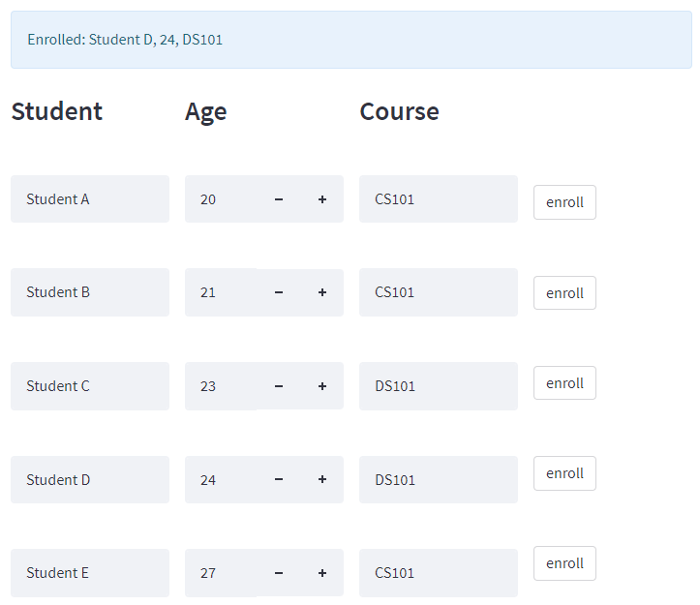Decrease Student E age with minus
The width and height of the screenshot is (700, 605).
tap(279, 573)
